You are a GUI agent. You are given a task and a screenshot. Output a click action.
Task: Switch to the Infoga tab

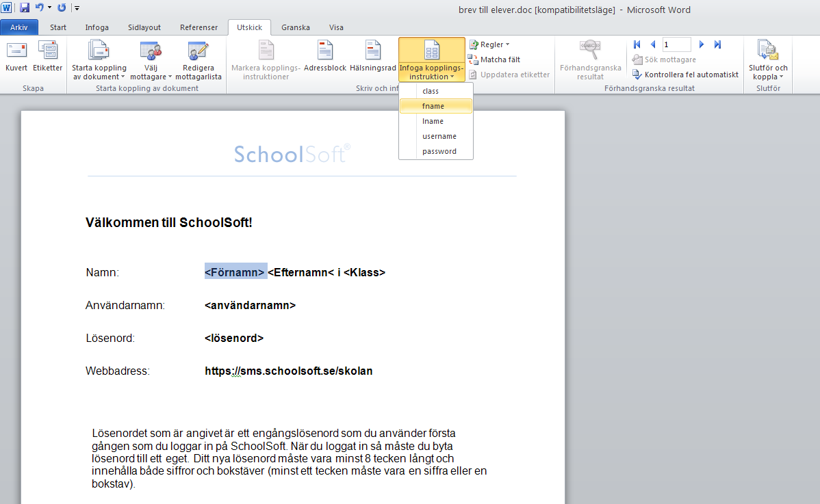(x=97, y=27)
